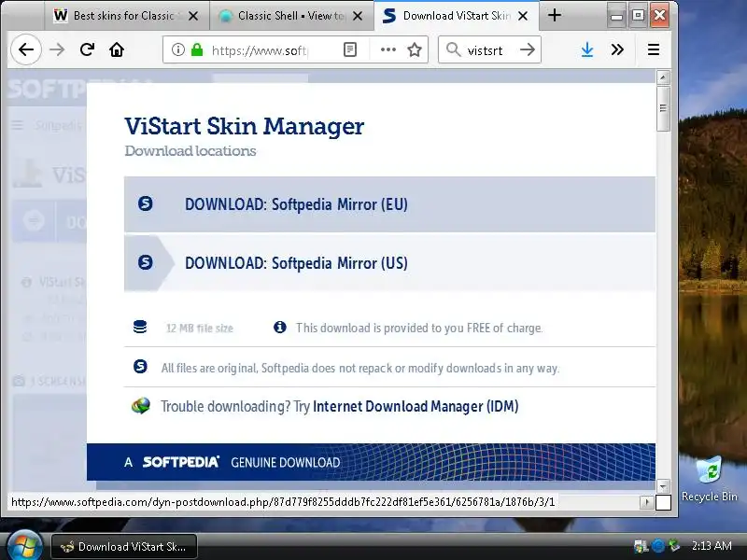Screen dimensions: 747x560
Task: Expand more toolbar tools chevron
Action: [617, 49]
